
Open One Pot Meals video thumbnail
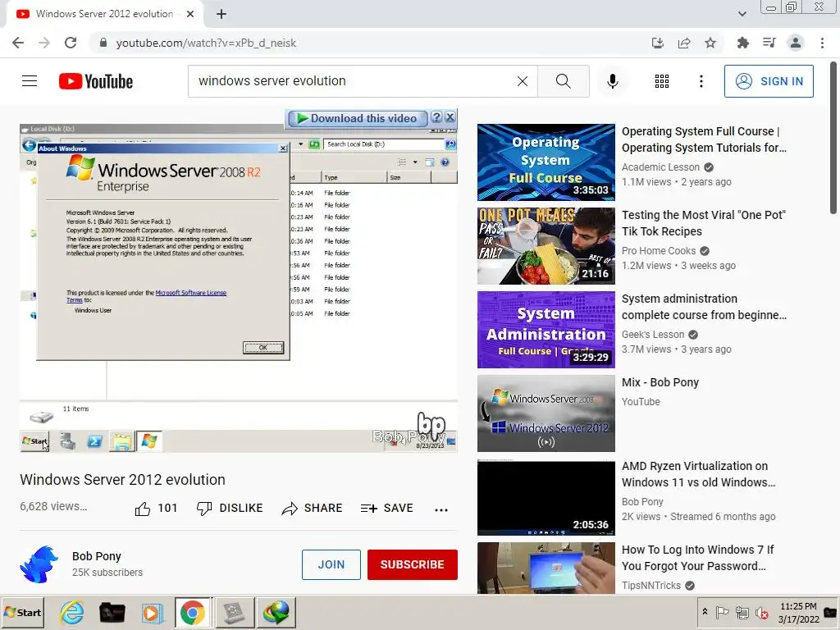[546, 246]
